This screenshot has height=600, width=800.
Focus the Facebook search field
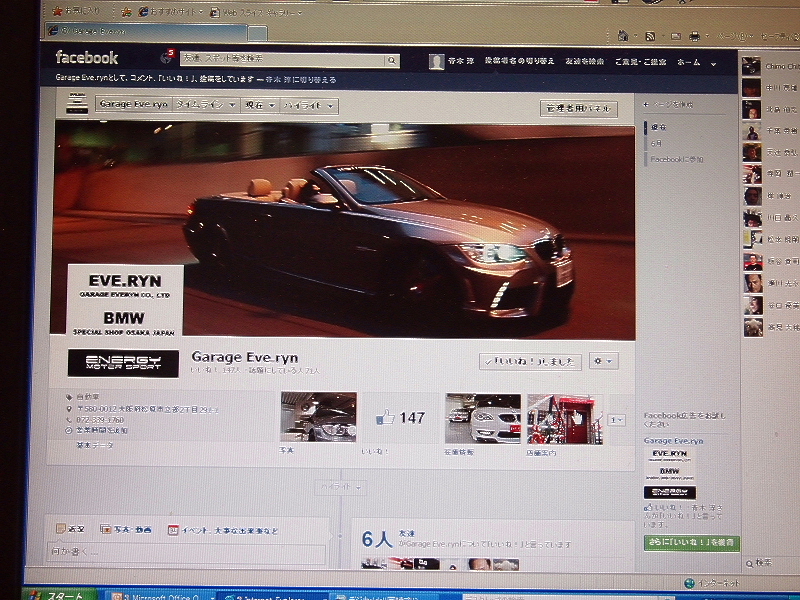(283, 60)
